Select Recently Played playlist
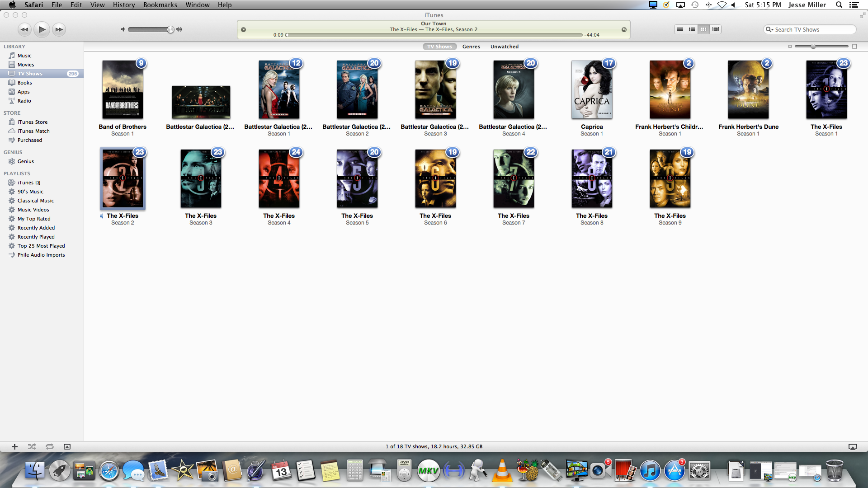The height and width of the screenshot is (488, 868). 42,237
